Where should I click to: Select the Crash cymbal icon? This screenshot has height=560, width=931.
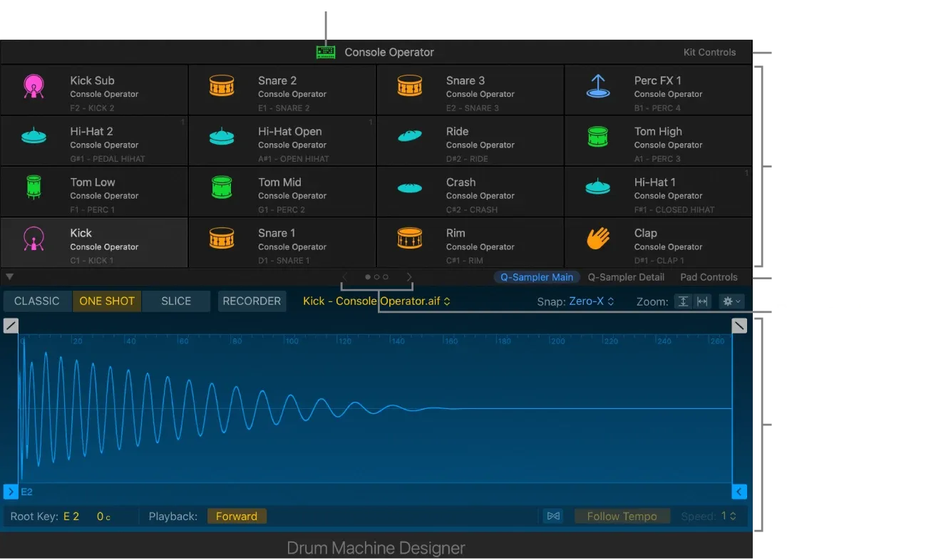click(410, 188)
